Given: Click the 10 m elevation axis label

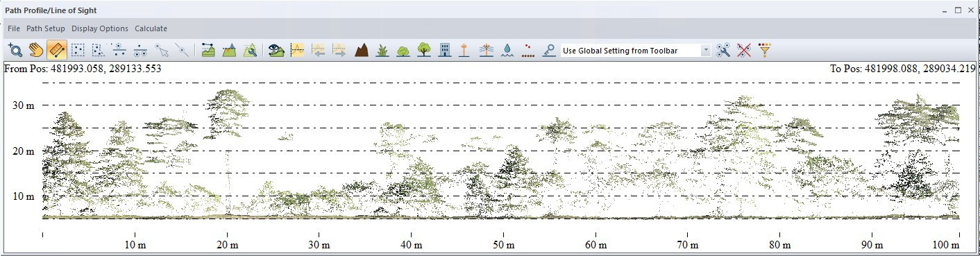Looking at the screenshot, I should pos(24,196).
